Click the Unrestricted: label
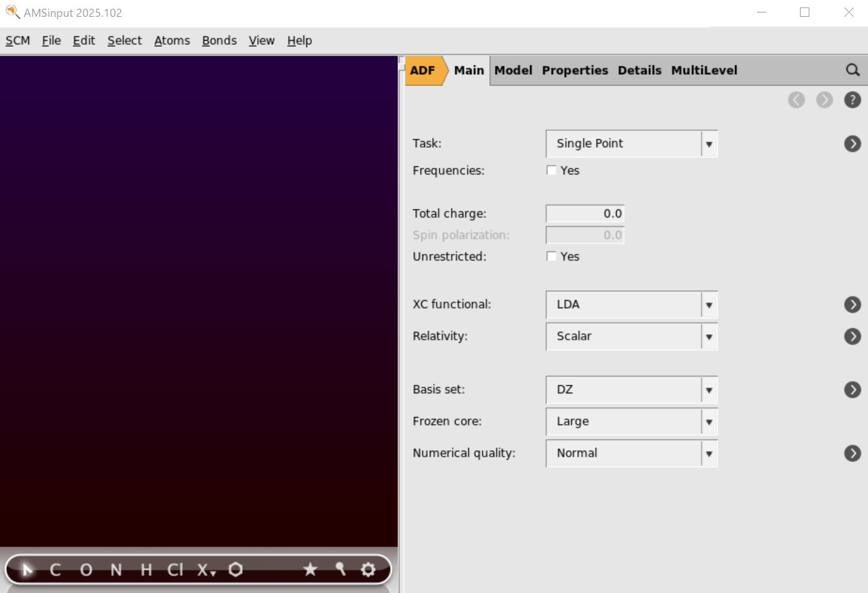This screenshot has width=868, height=593. (449, 256)
